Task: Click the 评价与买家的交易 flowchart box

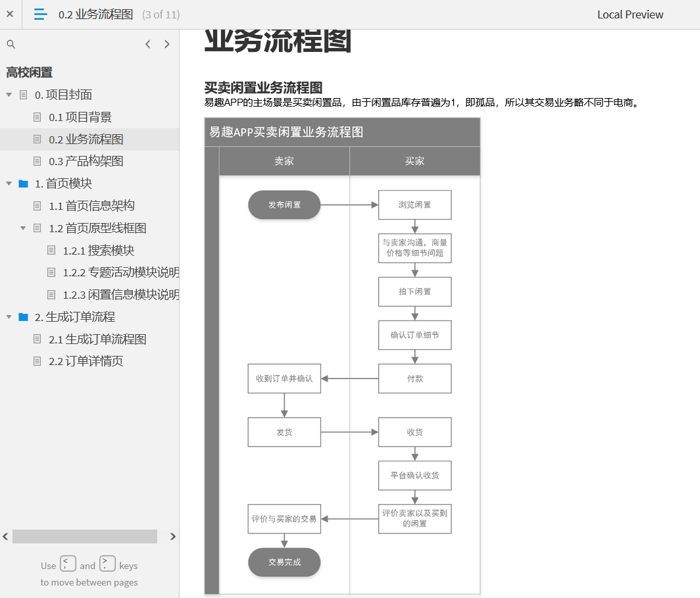Action: 284,519
